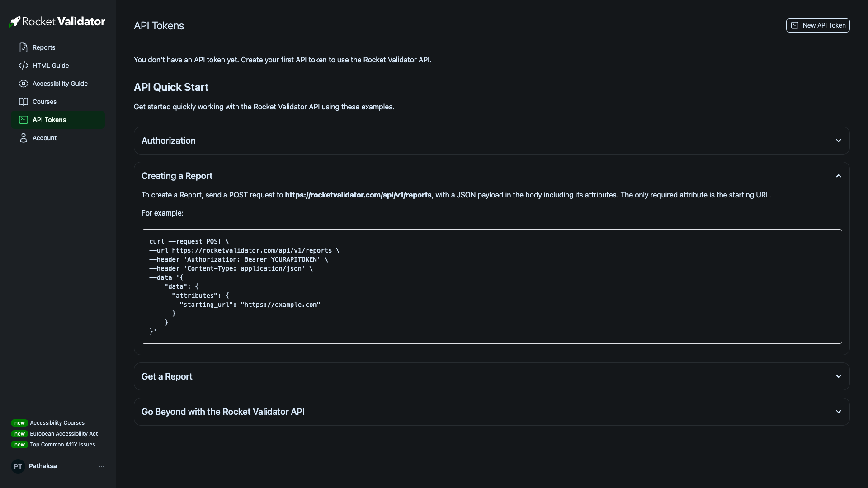This screenshot has width=868, height=488.
Task: Click the Rocket Validator logo
Action: [57, 21]
